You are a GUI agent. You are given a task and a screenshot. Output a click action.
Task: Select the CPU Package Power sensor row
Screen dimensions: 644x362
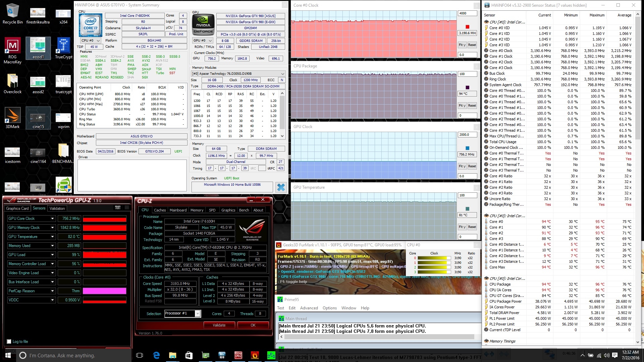(x=558, y=301)
